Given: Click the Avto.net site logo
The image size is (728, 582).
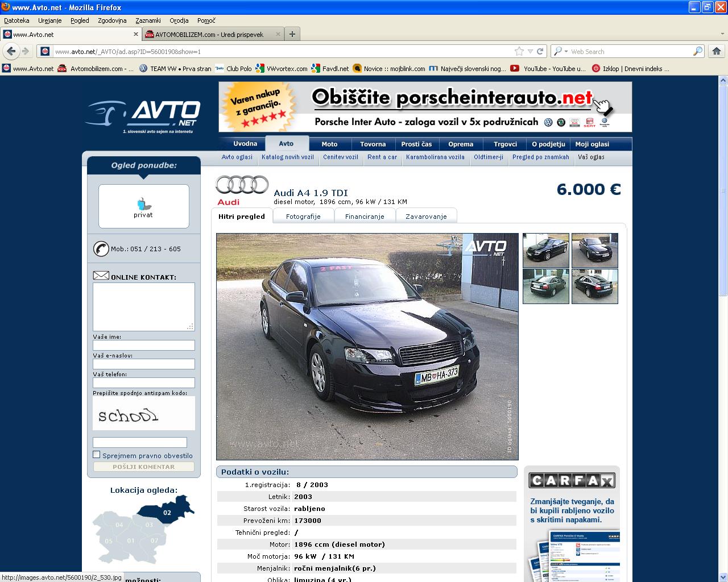Looking at the screenshot, I should coord(143,116).
